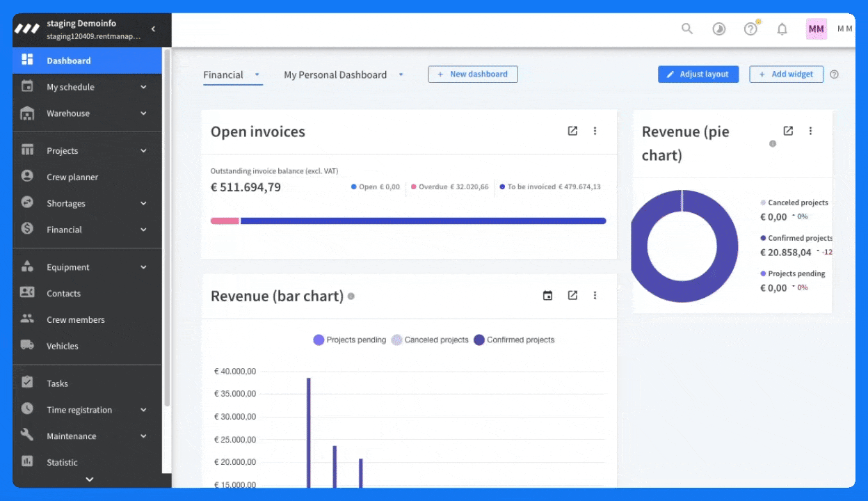The width and height of the screenshot is (868, 501).
Task: Click the Statistic chart icon
Action: 27,461
